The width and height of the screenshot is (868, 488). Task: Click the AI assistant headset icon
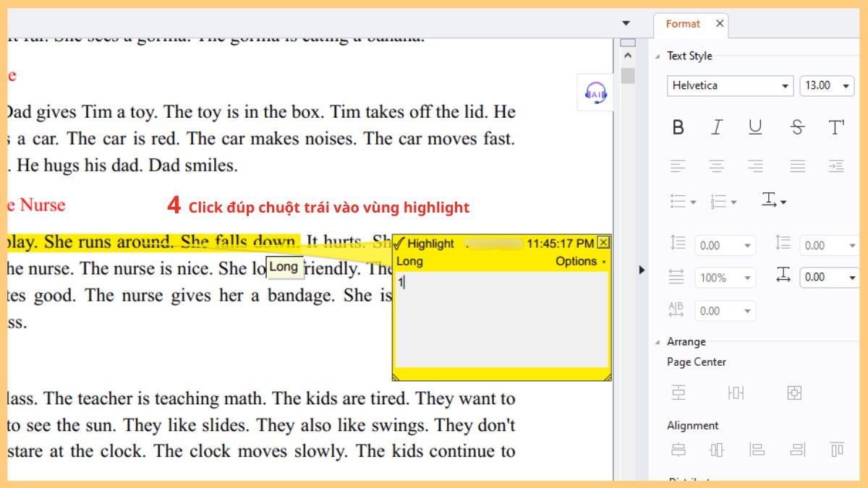(x=595, y=93)
